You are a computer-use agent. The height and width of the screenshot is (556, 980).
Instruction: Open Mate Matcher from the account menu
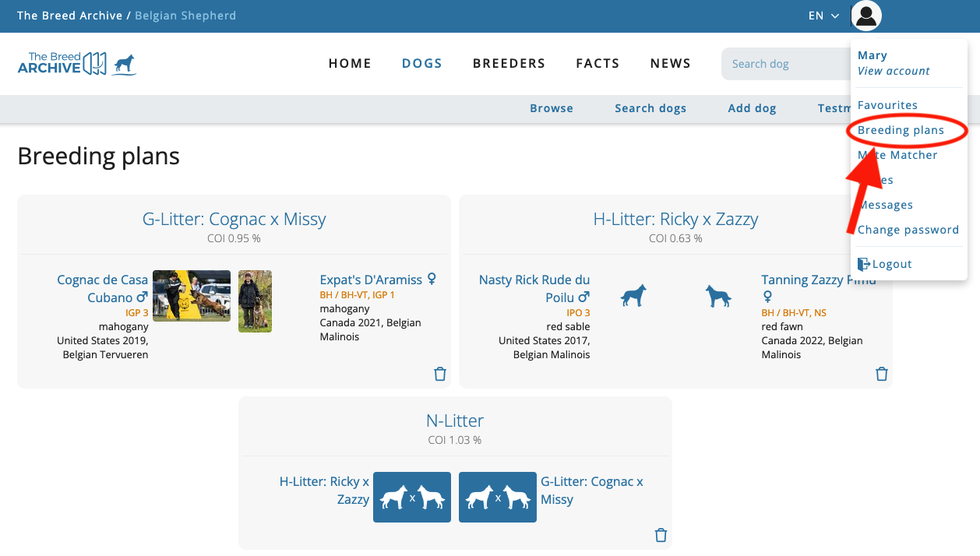(897, 155)
